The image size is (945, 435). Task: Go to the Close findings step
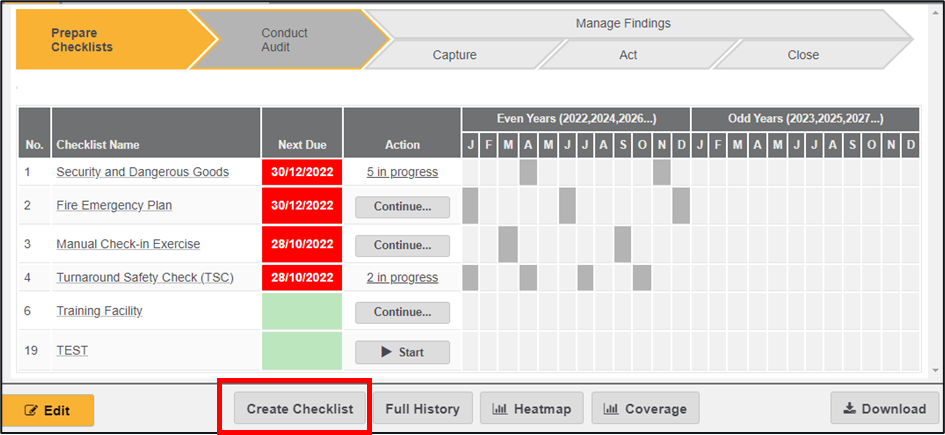click(x=803, y=55)
